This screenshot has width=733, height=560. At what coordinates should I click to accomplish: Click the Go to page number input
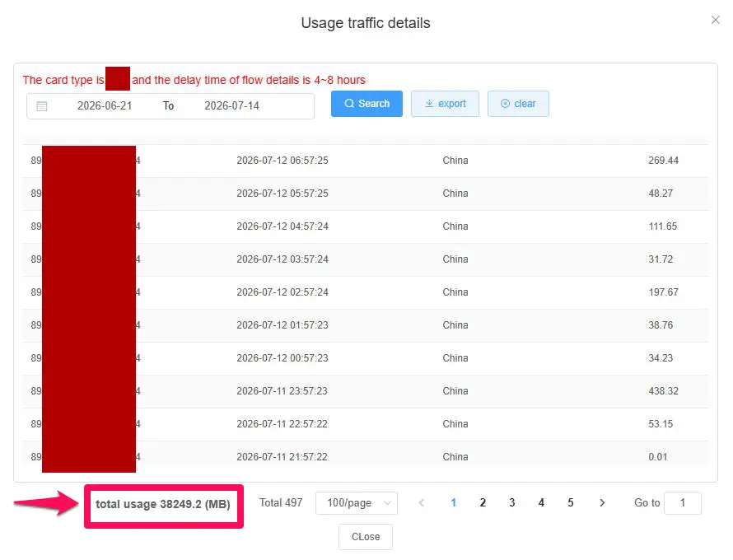[683, 503]
